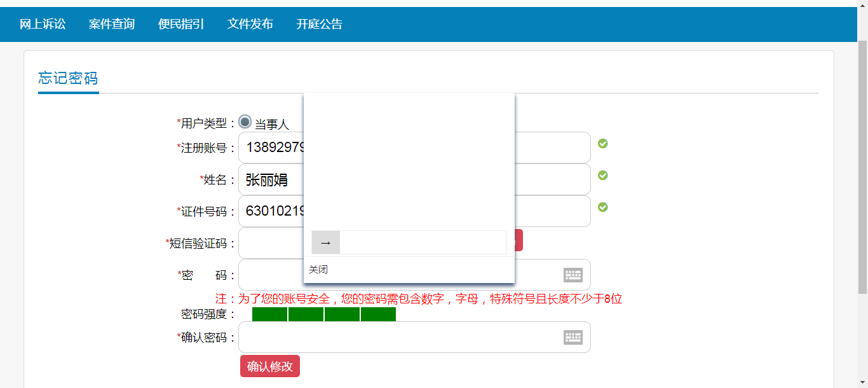Select 开庭公告 in the top navigation
Image resolution: width=868 pixels, height=388 pixels.
point(319,24)
